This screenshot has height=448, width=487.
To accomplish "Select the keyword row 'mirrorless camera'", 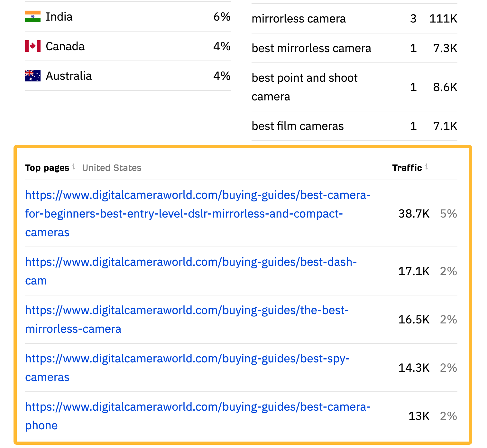I will (x=299, y=18).
